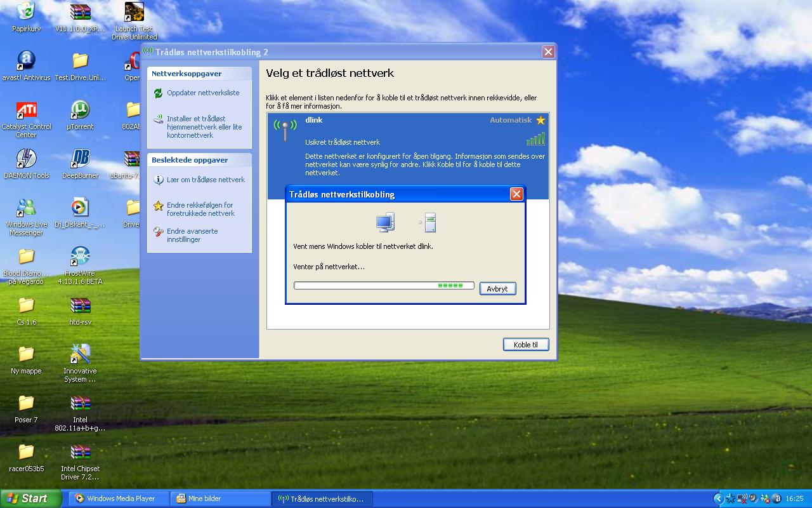Click the taskbar clock showing 16:25
Viewport: 812px width, 508px height.
[794, 498]
